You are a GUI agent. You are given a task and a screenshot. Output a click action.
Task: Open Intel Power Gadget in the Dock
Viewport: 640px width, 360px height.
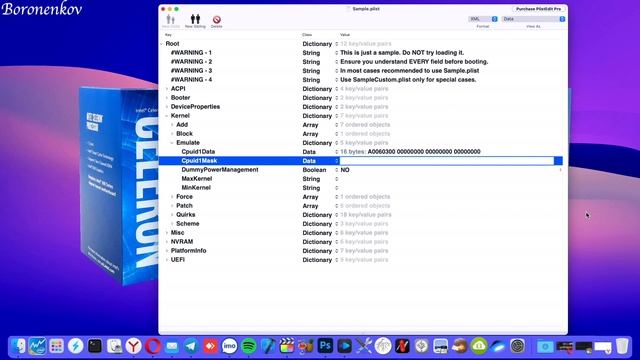tap(37, 347)
